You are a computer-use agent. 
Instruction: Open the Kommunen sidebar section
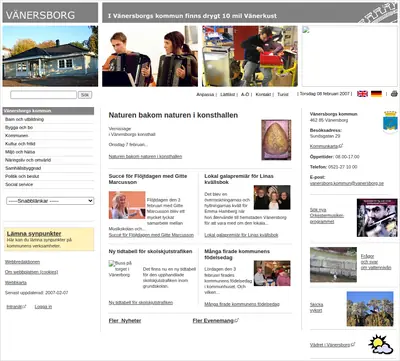pos(49,136)
